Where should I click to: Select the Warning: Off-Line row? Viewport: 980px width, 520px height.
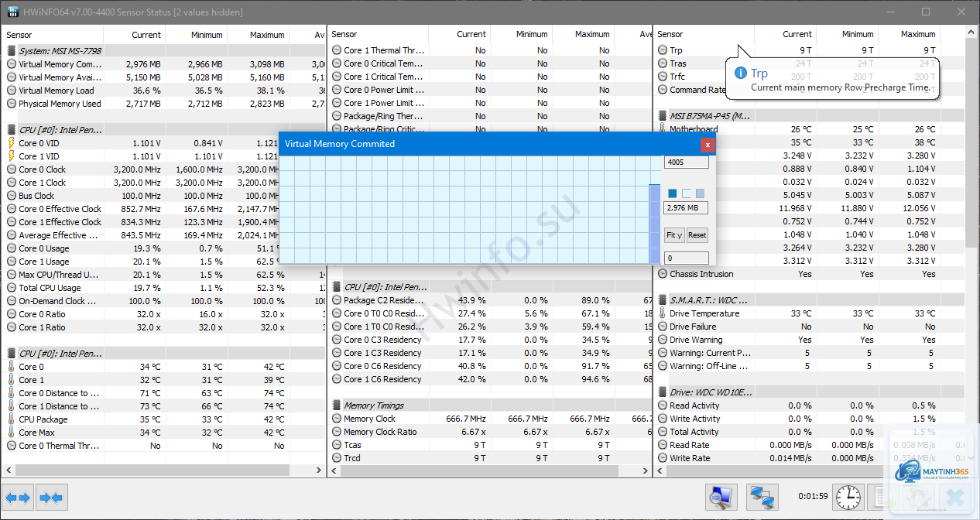coord(810,366)
